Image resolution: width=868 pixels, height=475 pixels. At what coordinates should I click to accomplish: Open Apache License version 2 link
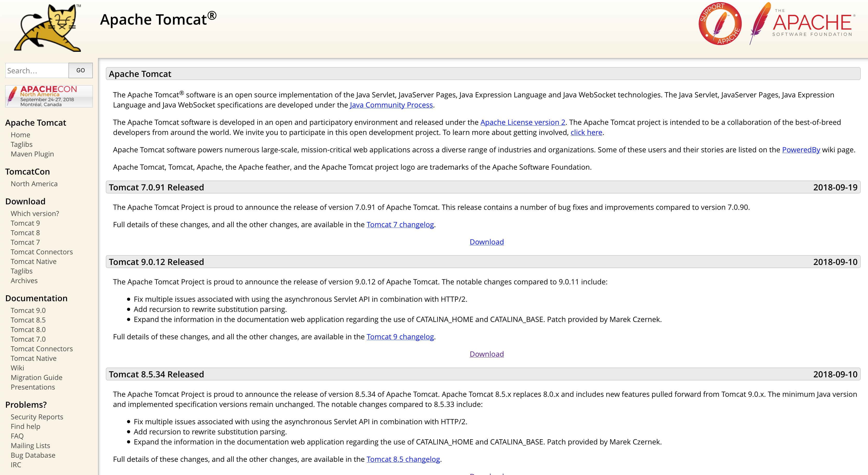coord(523,123)
